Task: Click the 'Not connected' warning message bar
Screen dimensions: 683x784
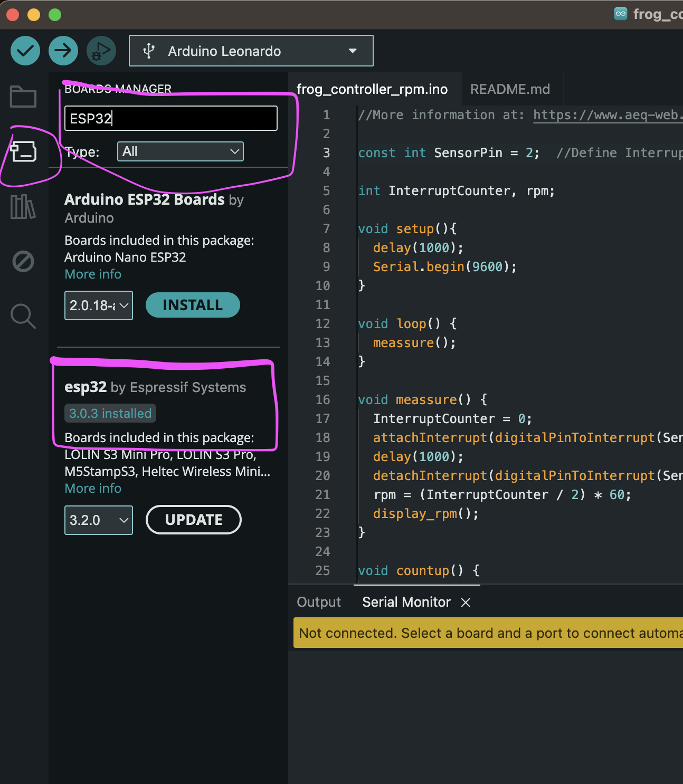Action: pyautogui.click(x=488, y=633)
